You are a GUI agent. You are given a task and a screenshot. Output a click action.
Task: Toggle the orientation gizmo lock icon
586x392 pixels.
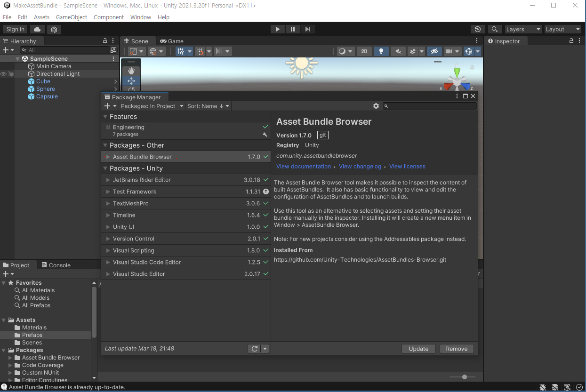click(x=472, y=67)
